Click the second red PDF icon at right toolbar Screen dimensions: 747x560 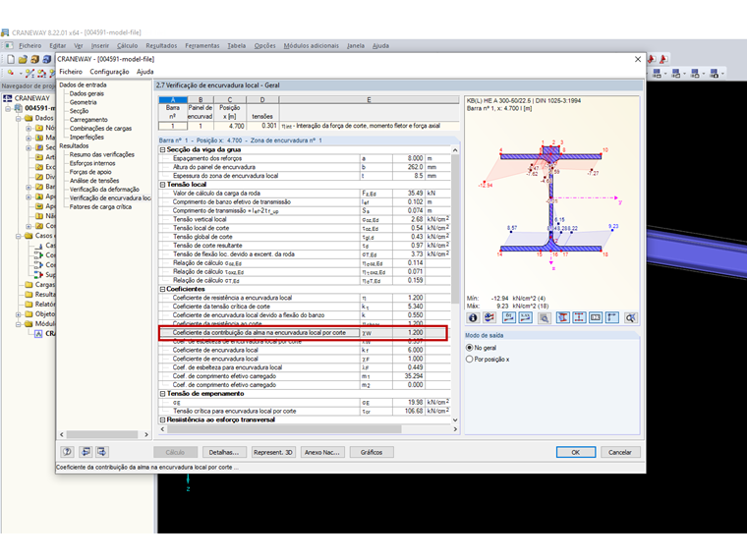click(x=663, y=60)
